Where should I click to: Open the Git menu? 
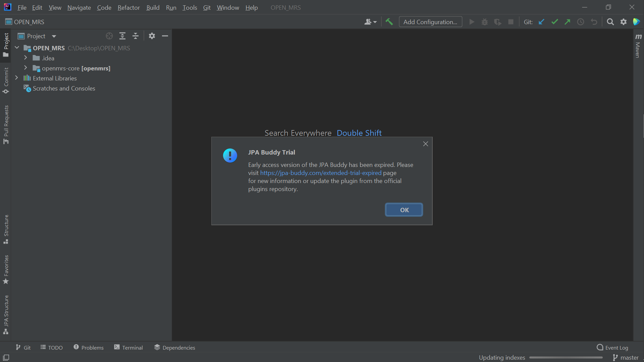click(207, 7)
